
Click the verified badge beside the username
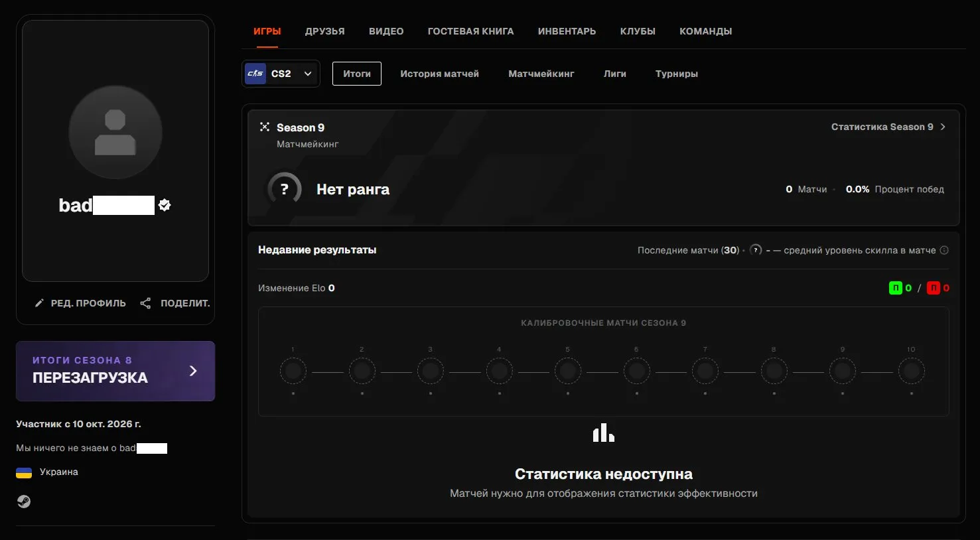[165, 205]
